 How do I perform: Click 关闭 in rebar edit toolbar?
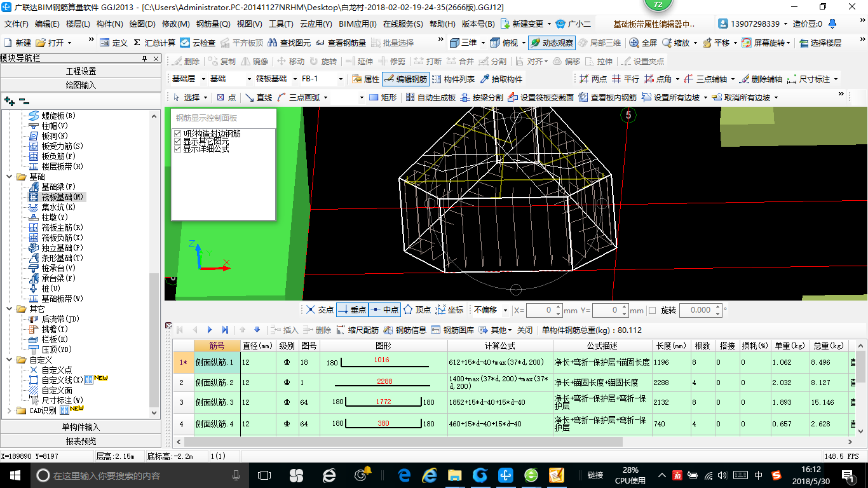pyautogui.click(x=525, y=330)
